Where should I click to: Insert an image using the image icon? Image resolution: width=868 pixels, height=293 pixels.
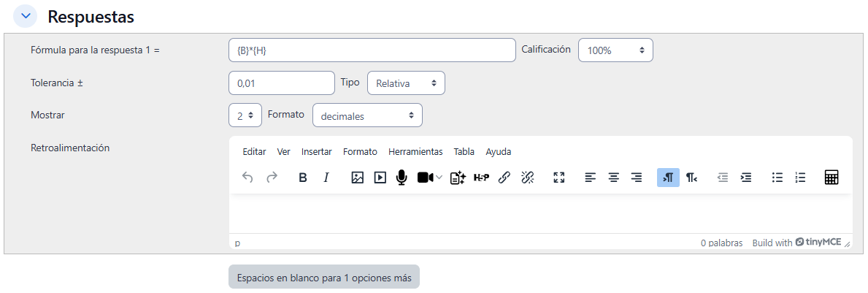357,178
